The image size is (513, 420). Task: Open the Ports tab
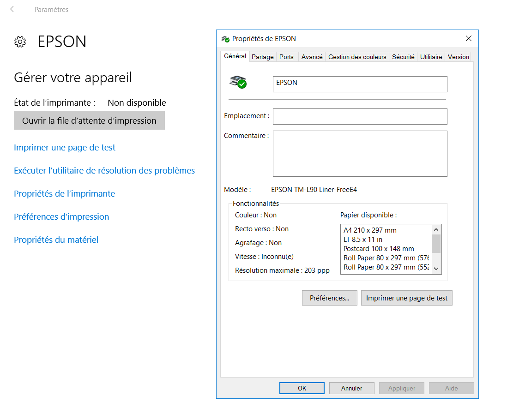click(x=286, y=57)
